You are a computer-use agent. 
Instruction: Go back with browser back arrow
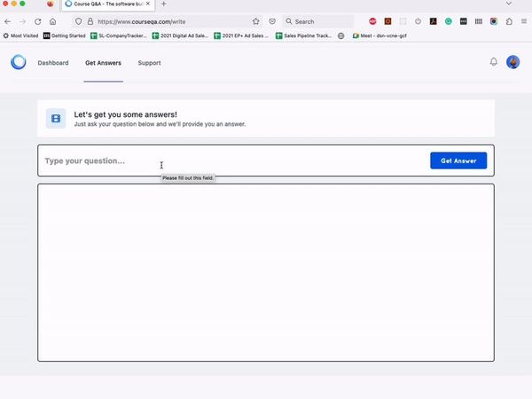[8, 21]
